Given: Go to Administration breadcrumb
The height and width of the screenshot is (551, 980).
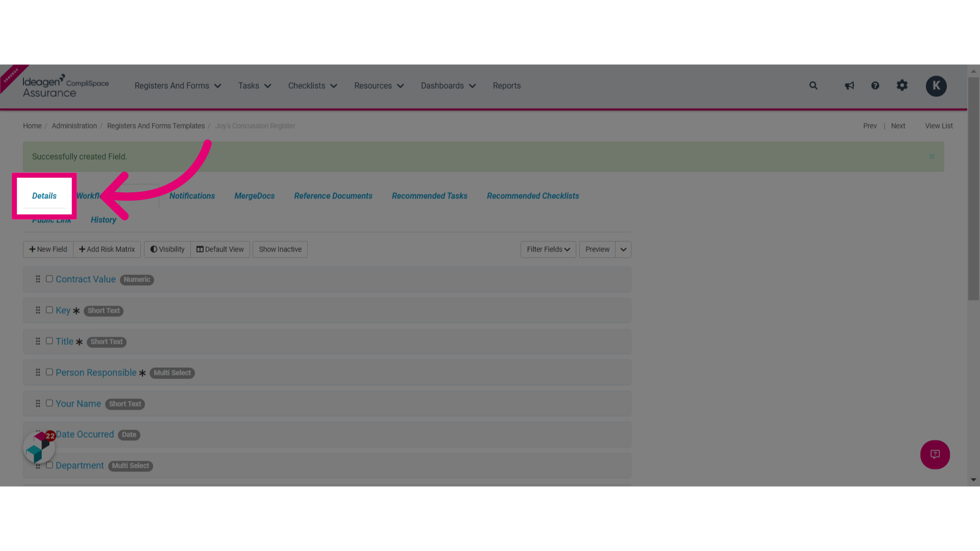Looking at the screenshot, I should pos(74,126).
